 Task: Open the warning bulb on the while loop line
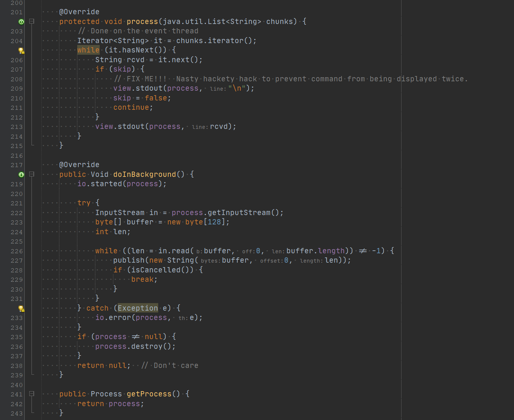pyautogui.click(x=21, y=51)
